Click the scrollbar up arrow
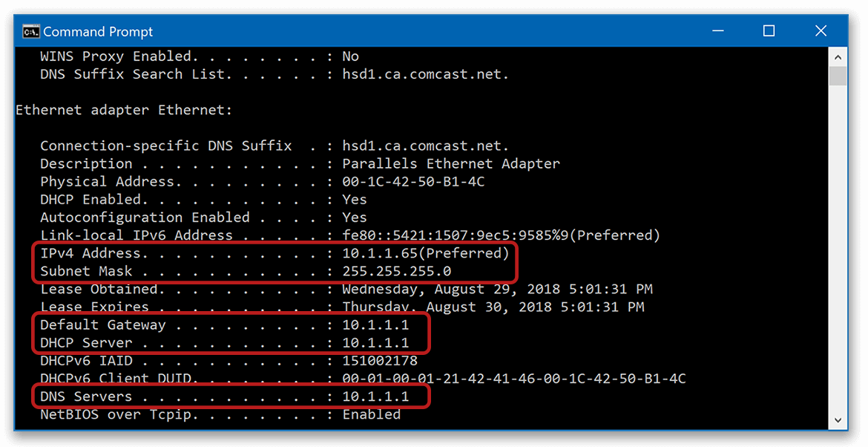868x447 pixels. [x=838, y=56]
